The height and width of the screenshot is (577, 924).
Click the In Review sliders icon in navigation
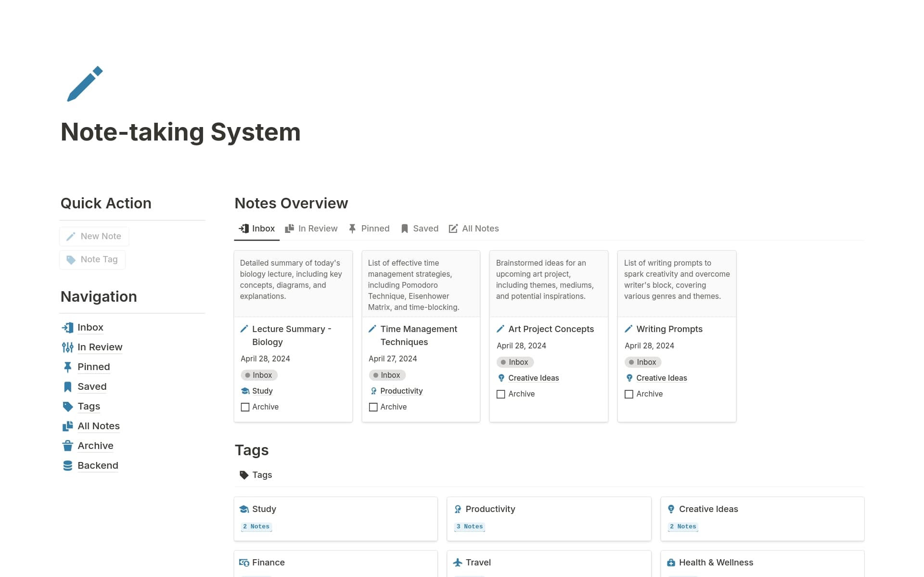tap(67, 347)
